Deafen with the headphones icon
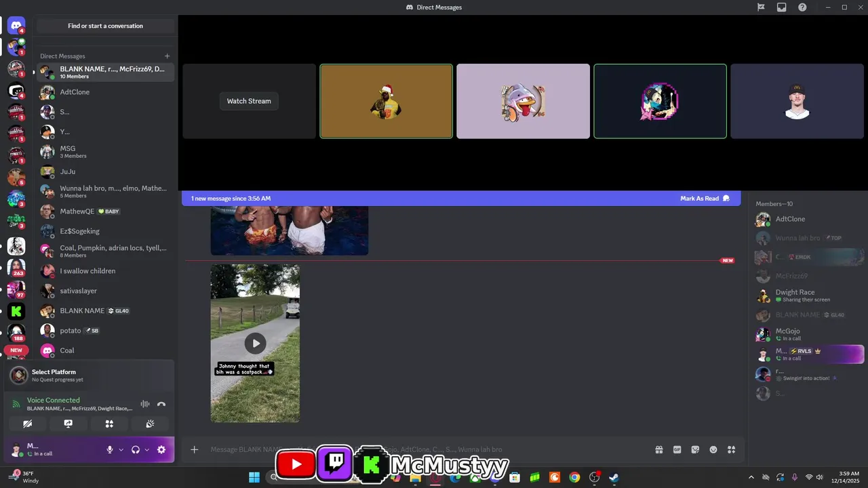This screenshot has height=488, width=868. [x=136, y=449]
